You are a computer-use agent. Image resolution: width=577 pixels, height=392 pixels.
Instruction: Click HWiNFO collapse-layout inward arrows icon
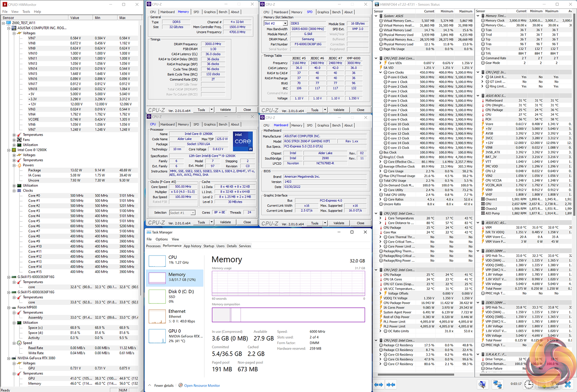(x=391, y=385)
